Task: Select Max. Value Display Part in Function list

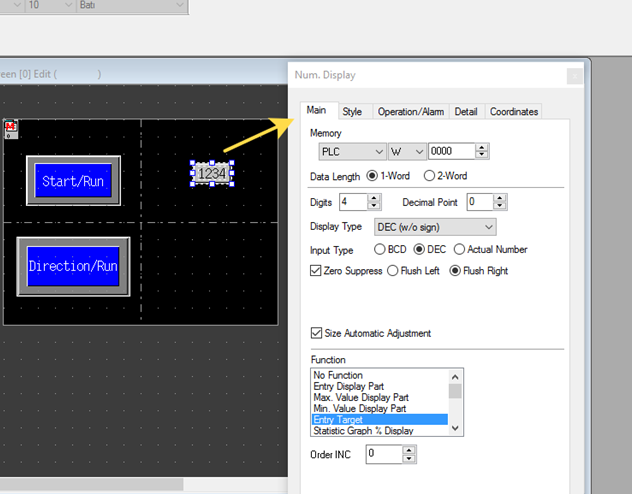Action: pos(360,397)
